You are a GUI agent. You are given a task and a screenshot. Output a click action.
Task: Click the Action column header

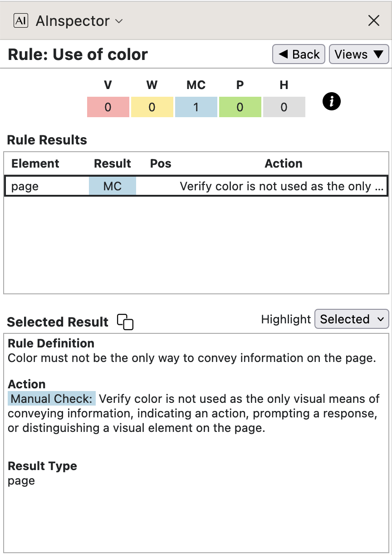284,164
